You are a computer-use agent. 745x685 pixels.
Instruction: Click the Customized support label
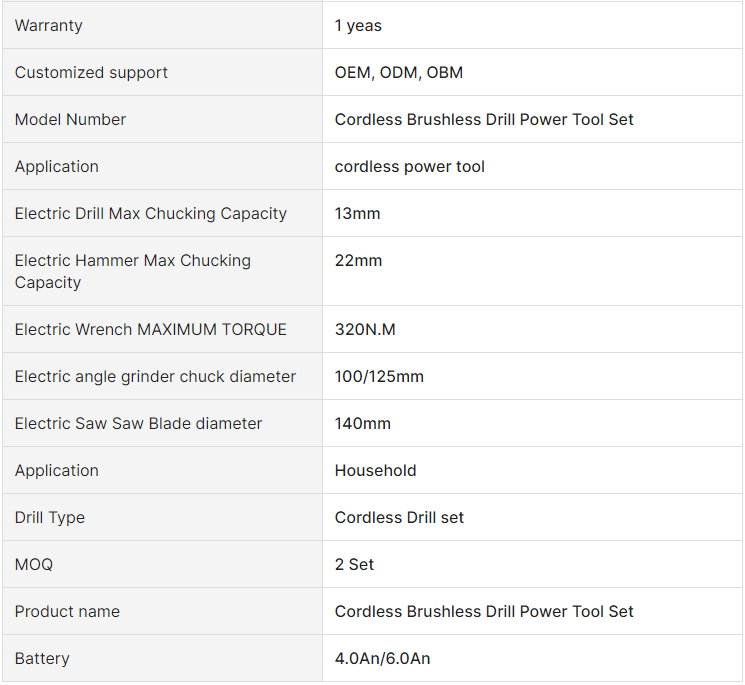pos(91,73)
